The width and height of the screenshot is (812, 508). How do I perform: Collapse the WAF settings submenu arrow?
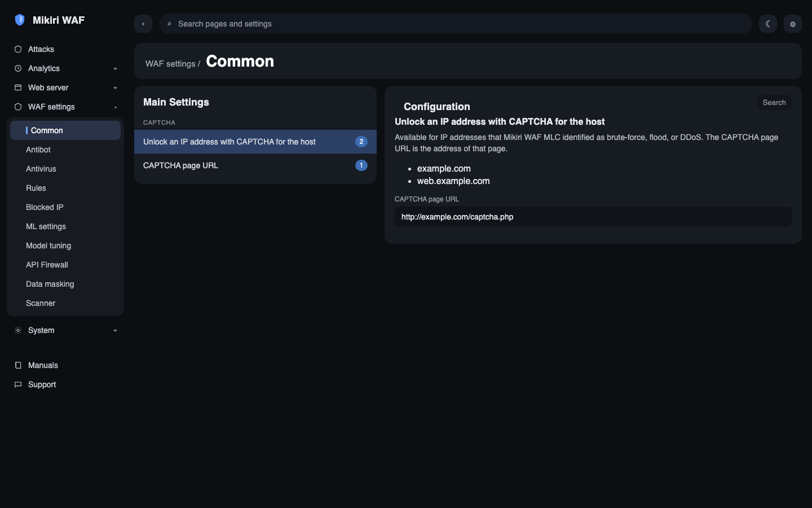tap(115, 107)
